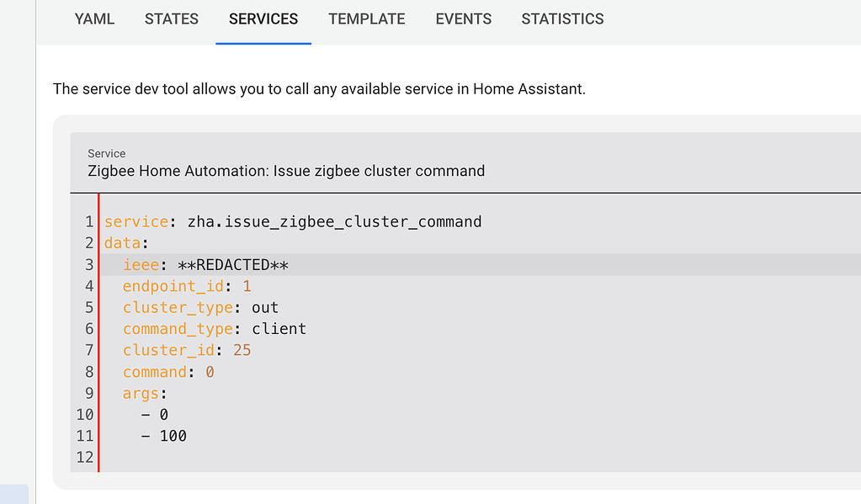Viewport: 861px width, 504px height.
Task: Switch to the STATISTICS tab
Action: [562, 19]
